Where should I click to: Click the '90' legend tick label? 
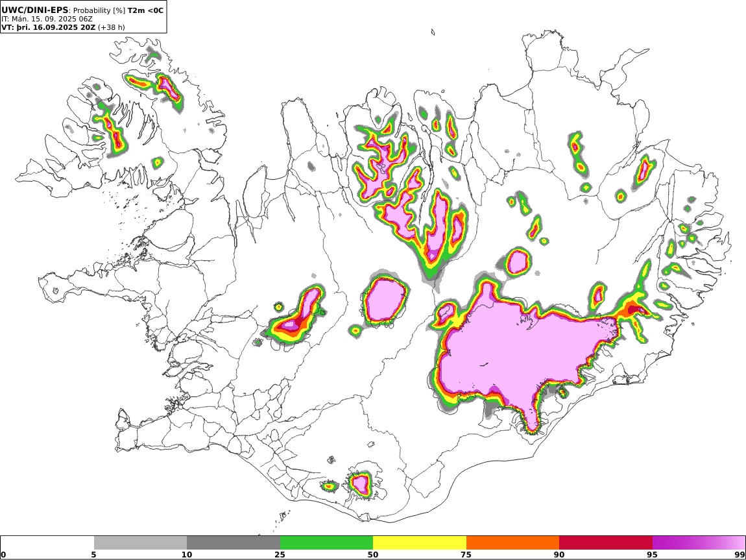coord(559,555)
